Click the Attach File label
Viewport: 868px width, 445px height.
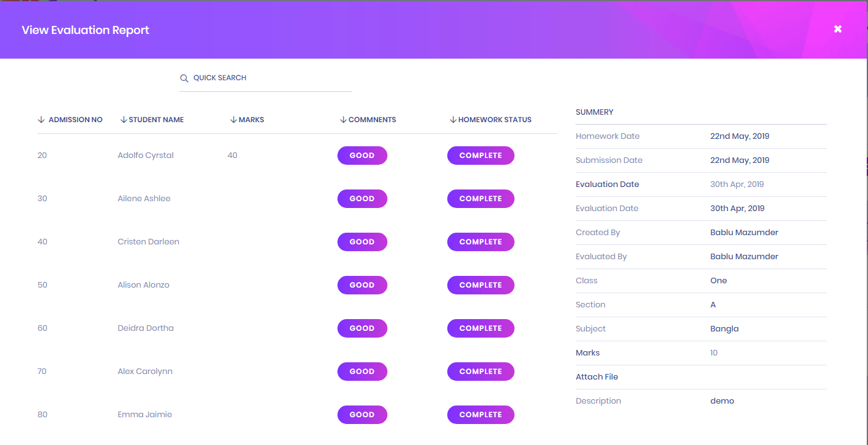coord(597,377)
